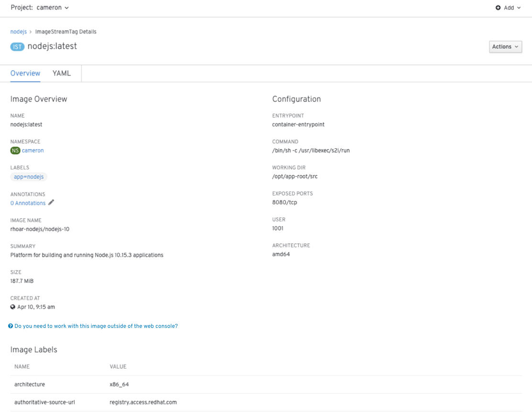Select command /bin/sh -c /usr/libexec/s2i/run
This screenshot has width=532, height=412.
(x=311, y=151)
